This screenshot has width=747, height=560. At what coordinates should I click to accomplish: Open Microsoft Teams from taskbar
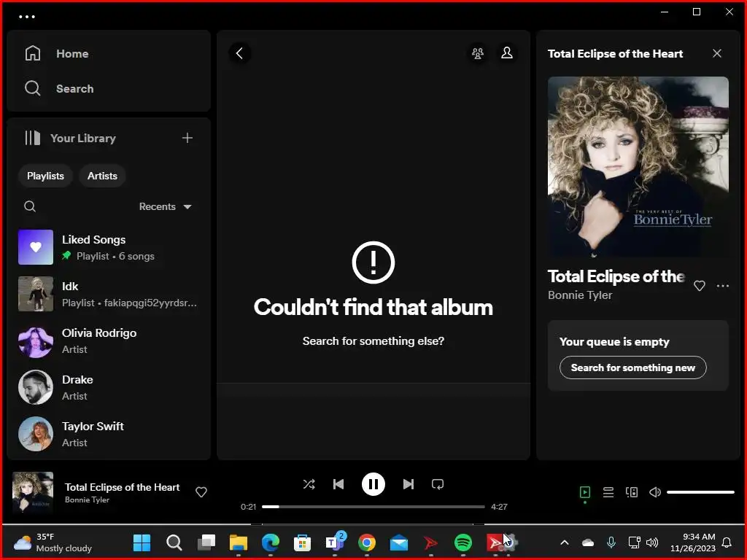[334, 542]
